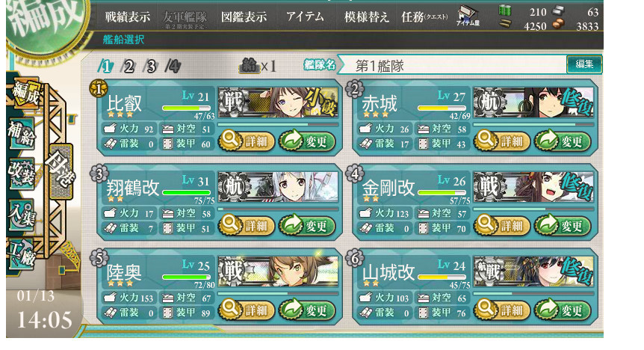644x350 pixels.
Task: Open the 任務 quest menu
Action: pos(424,17)
